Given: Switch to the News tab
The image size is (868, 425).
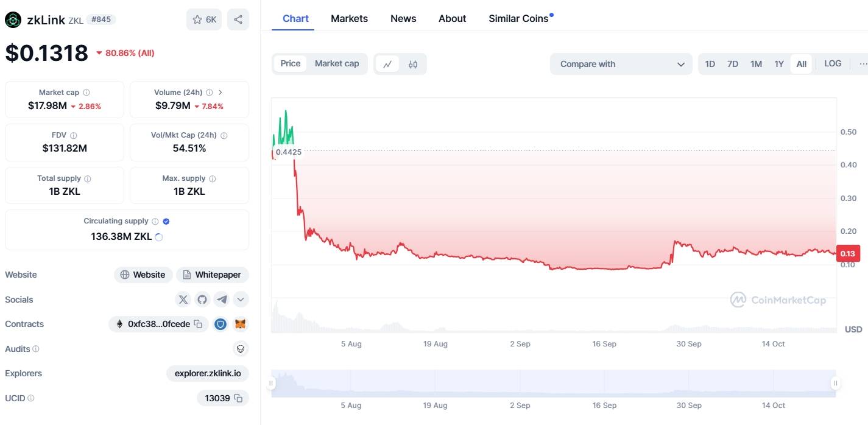Looking at the screenshot, I should (x=403, y=18).
